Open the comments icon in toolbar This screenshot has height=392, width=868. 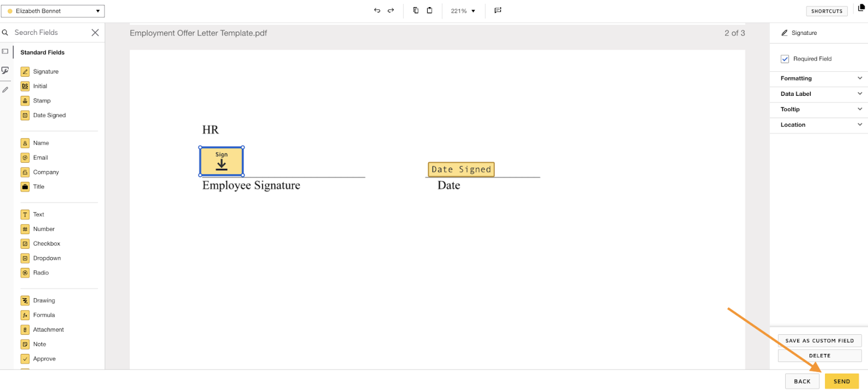pyautogui.click(x=498, y=10)
